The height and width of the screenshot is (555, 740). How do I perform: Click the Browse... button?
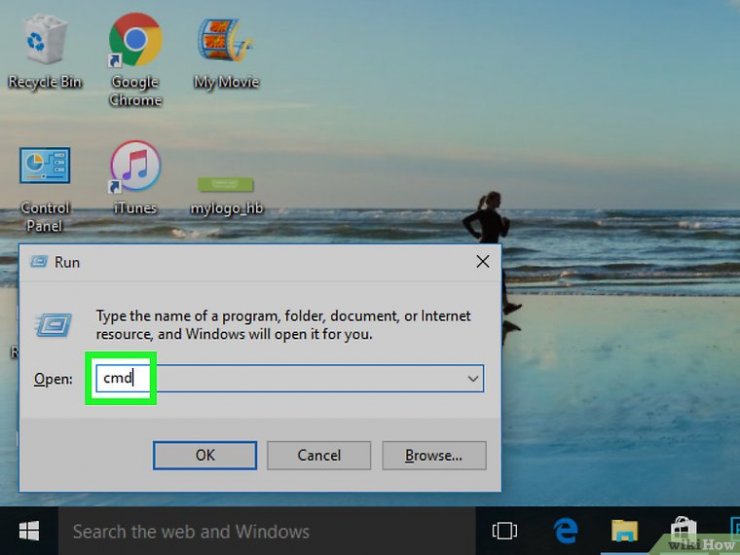click(434, 455)
